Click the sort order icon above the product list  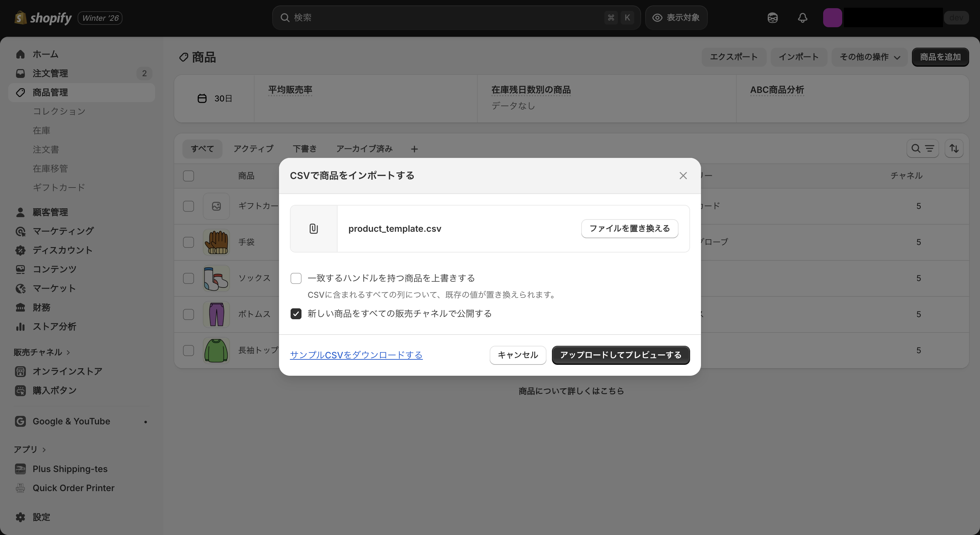click(955, 148)
